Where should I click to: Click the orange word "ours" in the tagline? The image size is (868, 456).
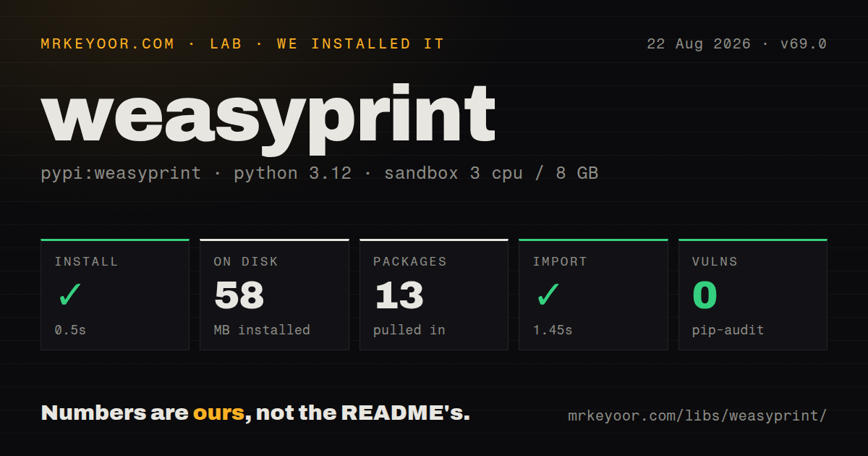click(218, 413)
